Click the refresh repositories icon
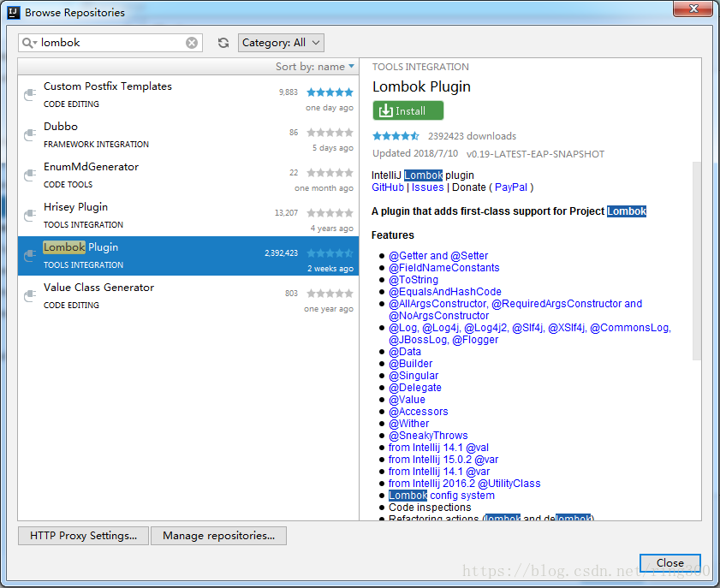The width and height of the screenshot is (720, 588). pos(223,43)
